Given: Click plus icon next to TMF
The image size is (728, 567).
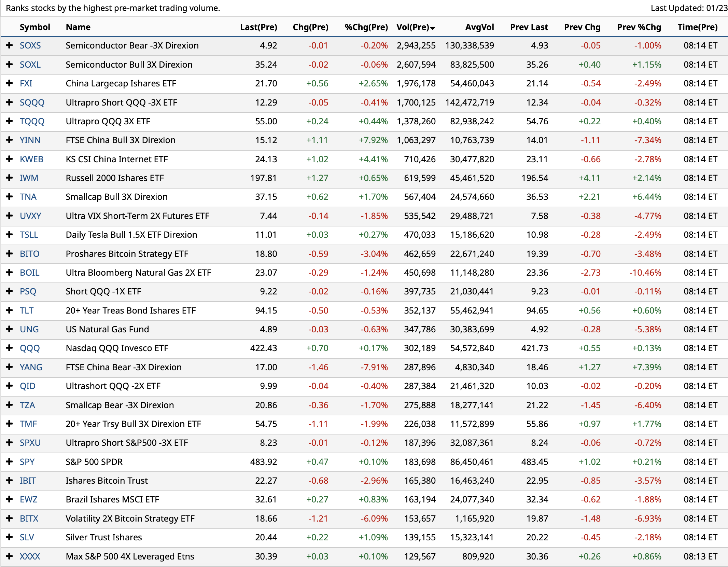Looking at the screenshot, I should (x=9, y=424).
